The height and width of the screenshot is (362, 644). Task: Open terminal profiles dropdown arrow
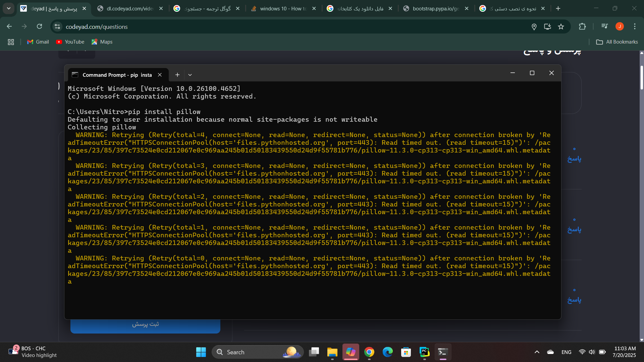(190, 75)
